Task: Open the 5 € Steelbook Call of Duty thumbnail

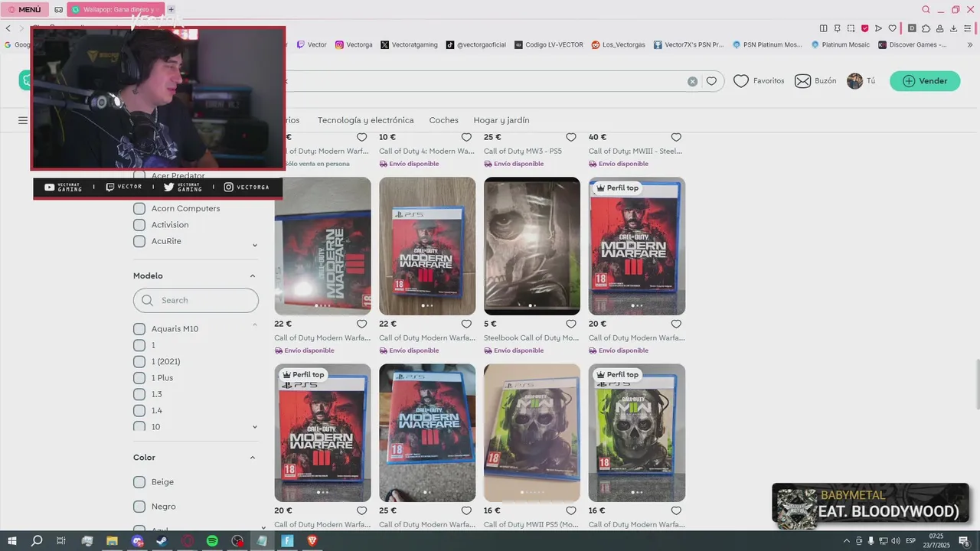Action: 532,246
